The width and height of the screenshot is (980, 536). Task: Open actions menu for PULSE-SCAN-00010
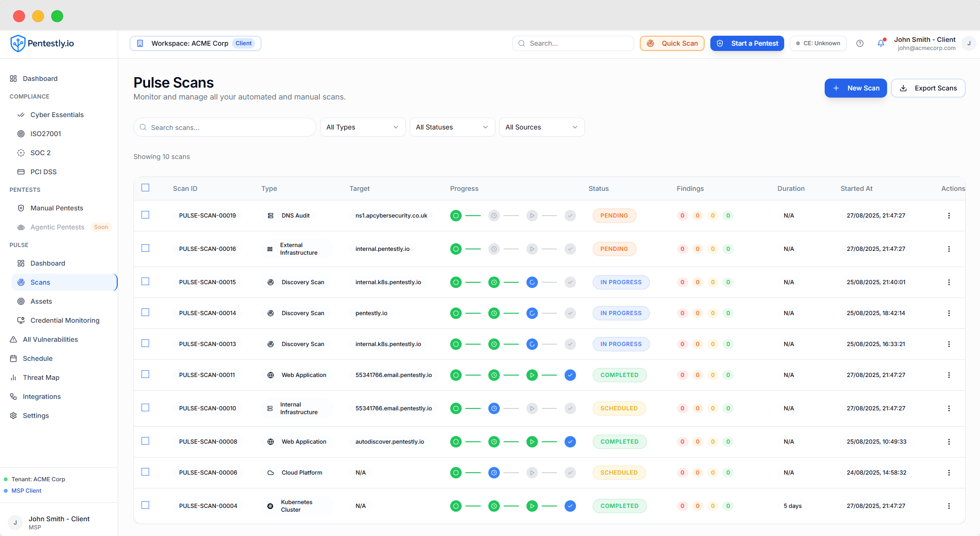(x=949, y=408)
